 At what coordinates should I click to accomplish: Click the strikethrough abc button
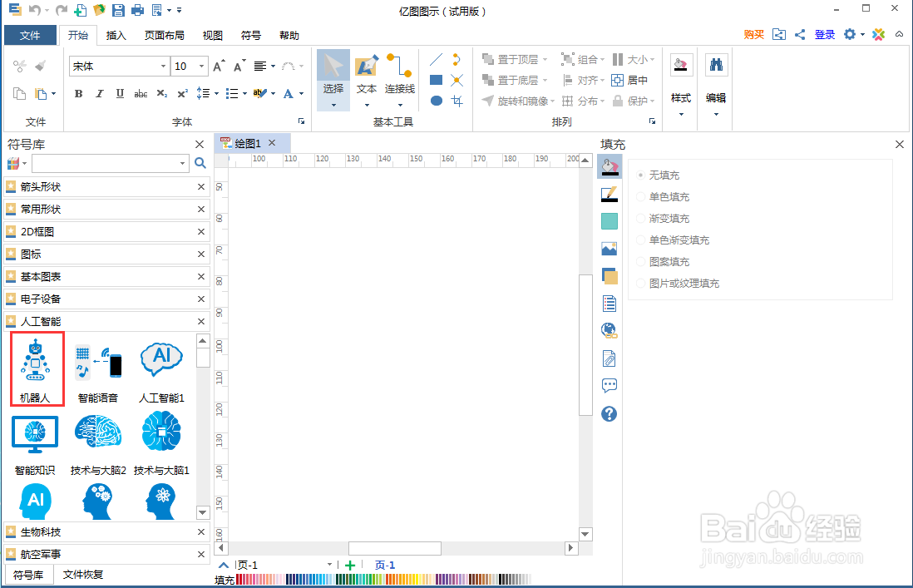(141, 94)
